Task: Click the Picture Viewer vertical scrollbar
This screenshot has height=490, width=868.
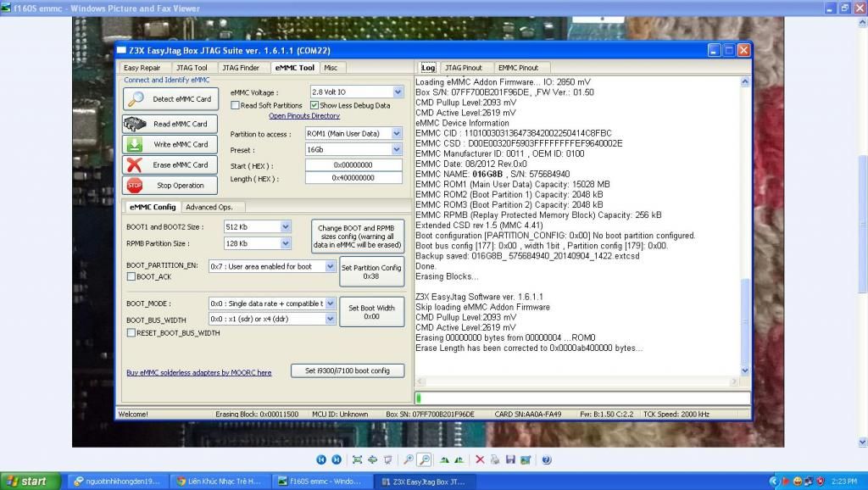Action: tap(862, 232)
